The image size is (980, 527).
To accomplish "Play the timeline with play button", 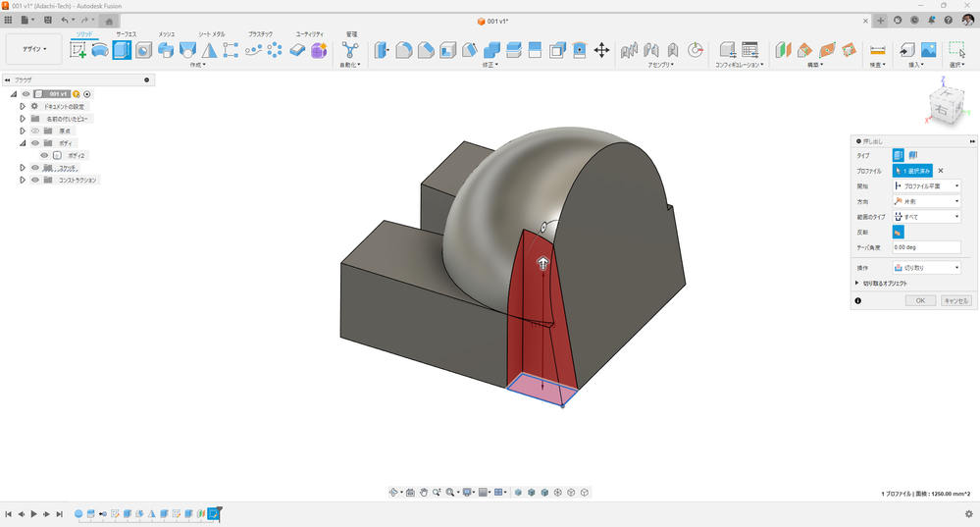I will [33, 514].
